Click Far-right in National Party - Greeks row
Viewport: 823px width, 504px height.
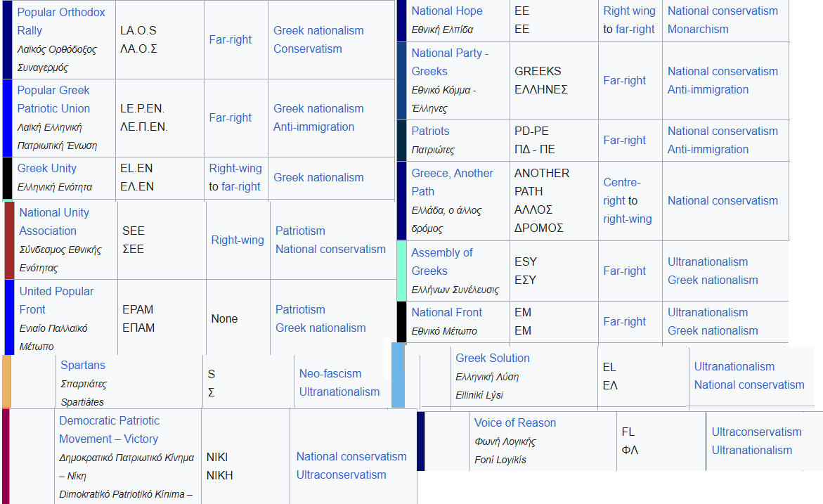pos(625,80)
